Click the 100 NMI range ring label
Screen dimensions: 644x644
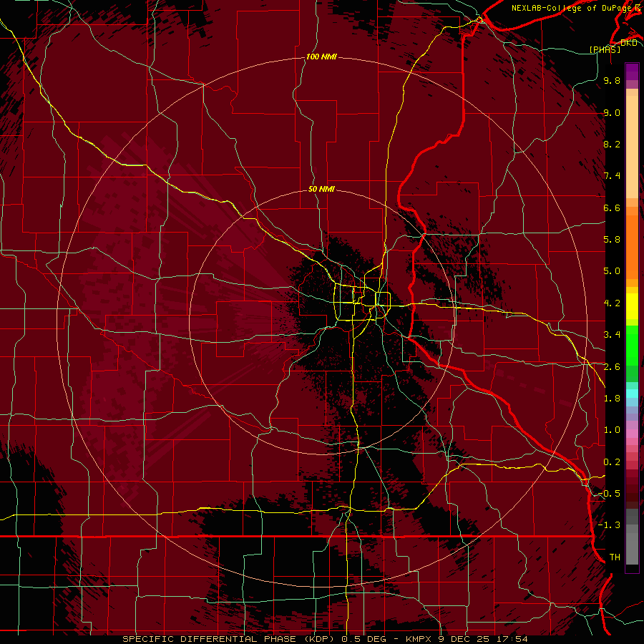tap(321, 57)
